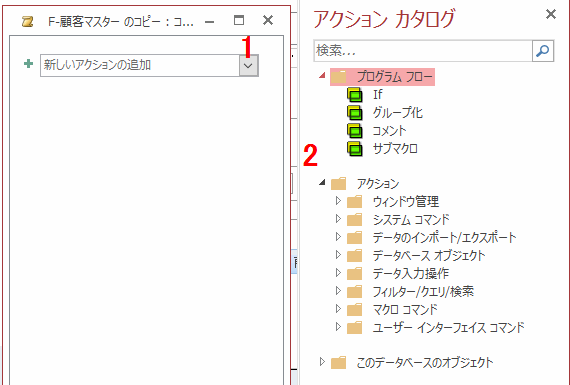Maximize the F-顧客マスター macro window
This screenshot has width=570, height=385.
click(x=239, y=20)
